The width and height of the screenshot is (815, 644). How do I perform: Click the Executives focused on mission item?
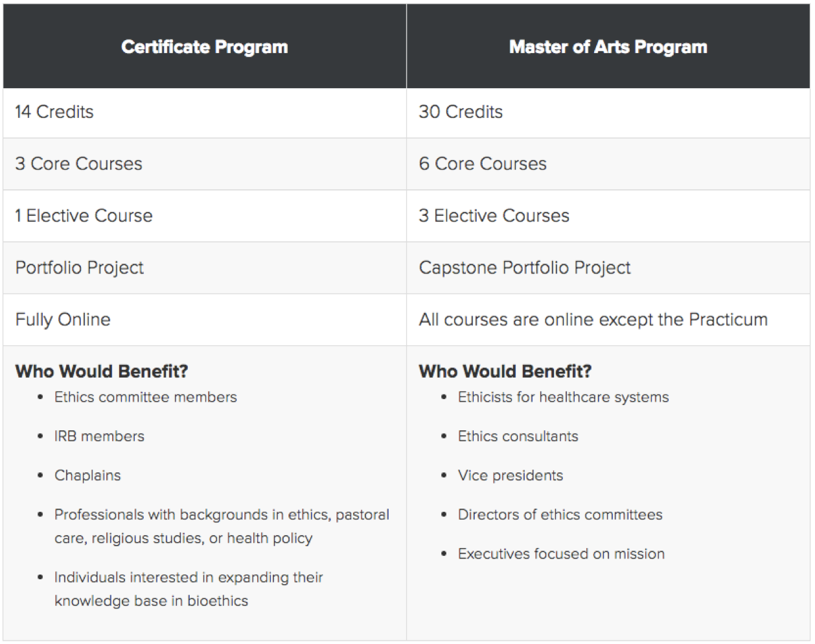tap(561, 554)
